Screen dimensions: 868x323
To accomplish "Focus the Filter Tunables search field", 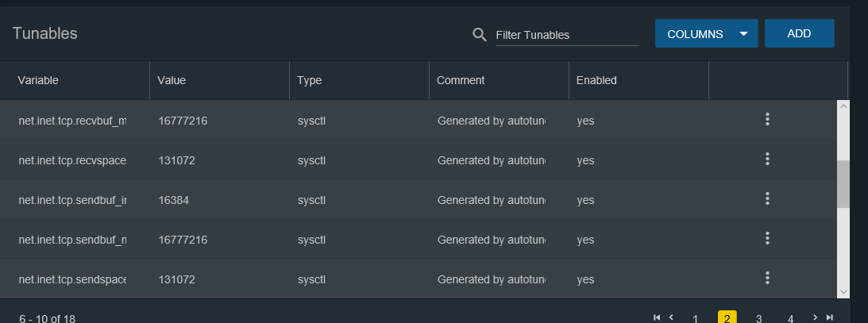I will tap(567, 35).
